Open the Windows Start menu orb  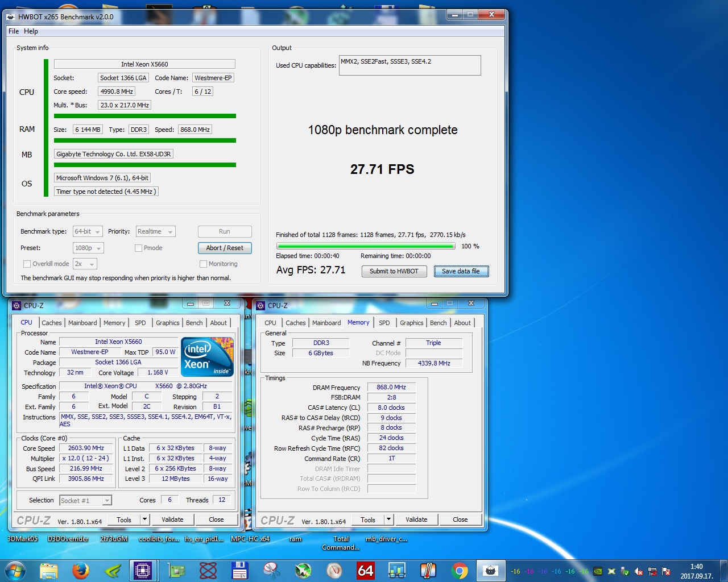click(x=15, y=570)
